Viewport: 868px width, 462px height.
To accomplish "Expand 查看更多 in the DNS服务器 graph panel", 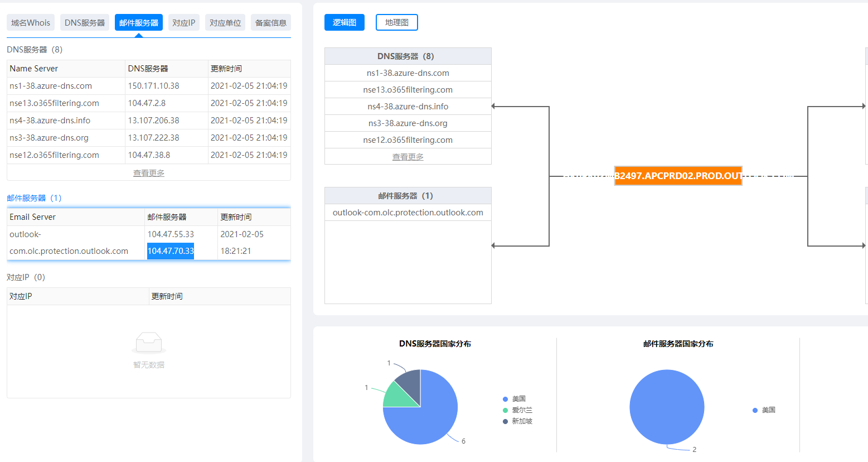I will pos(408,156).
